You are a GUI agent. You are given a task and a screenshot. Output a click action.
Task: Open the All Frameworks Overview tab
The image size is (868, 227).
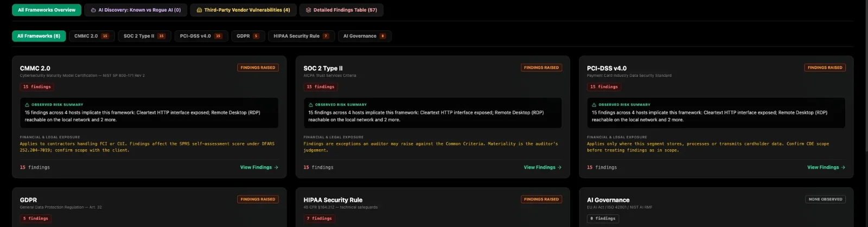(47, 10)
